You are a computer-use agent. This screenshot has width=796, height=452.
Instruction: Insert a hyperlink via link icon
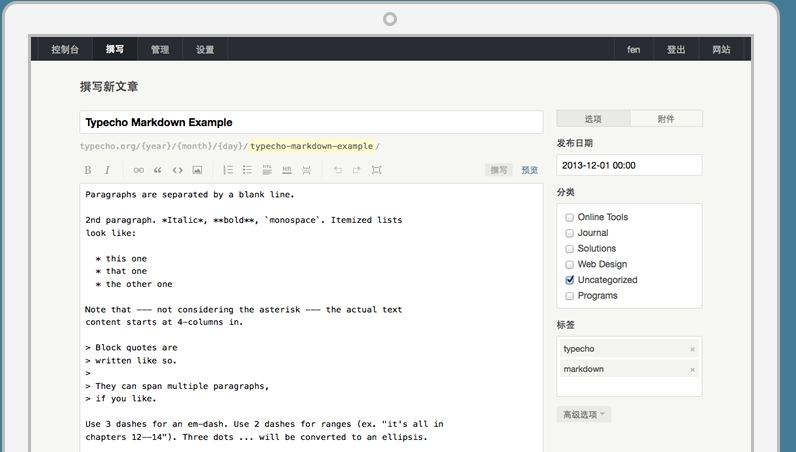138,170
